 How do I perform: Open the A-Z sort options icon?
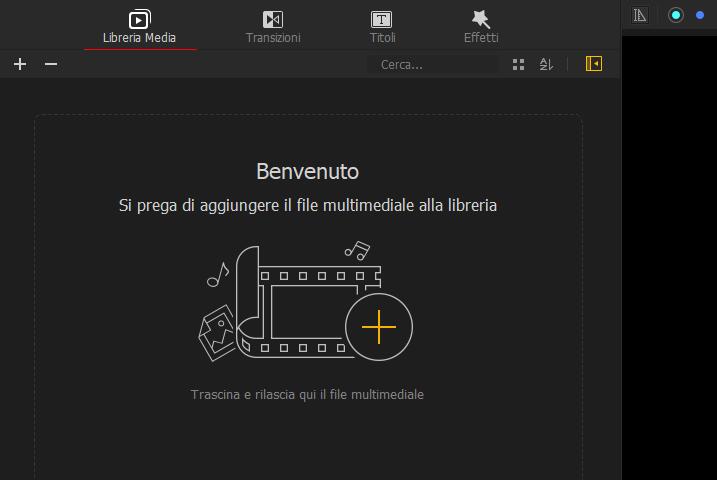[x=546, y=64]
